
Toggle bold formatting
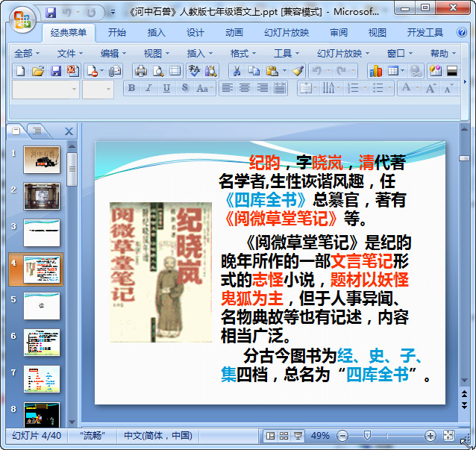click(x=131, y=88)
